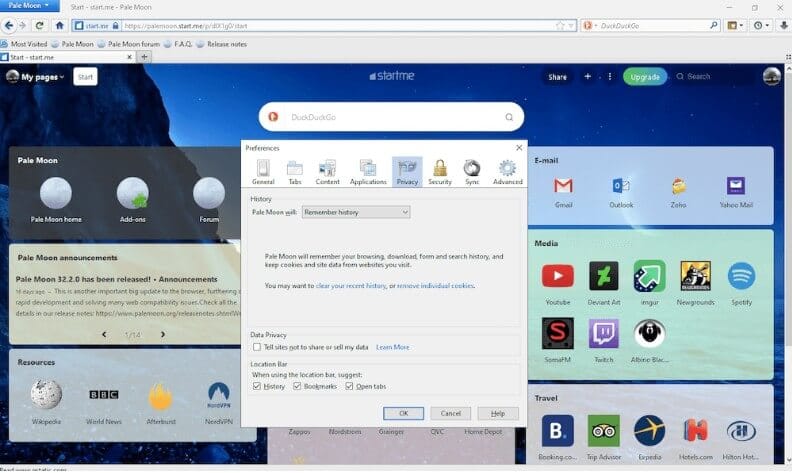The width and height of the screenshot is (792, 473).
Task: Open the Most Visited bookmarks folder
Action: coord(24,44)
